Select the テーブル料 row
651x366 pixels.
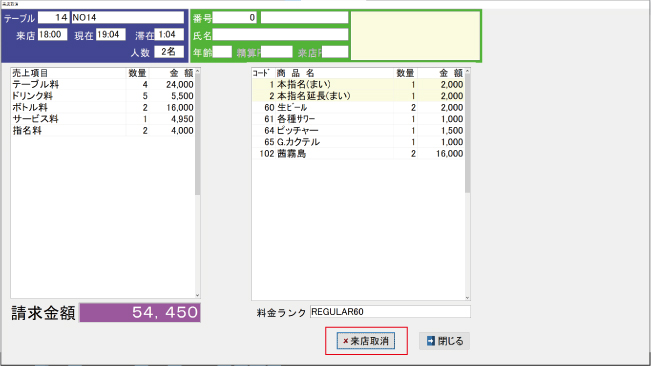tap(103, 85)
